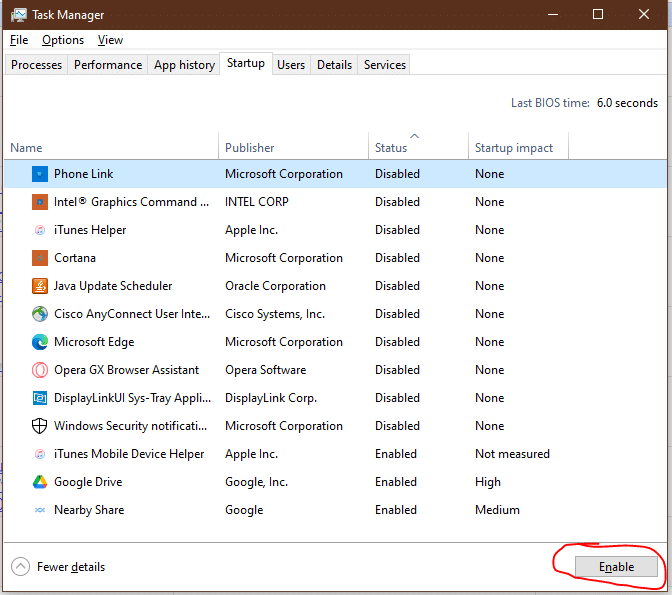672x595 pixels.
Task: Select iTunes Mobile Device Helper name
Action: pos(129,454)
